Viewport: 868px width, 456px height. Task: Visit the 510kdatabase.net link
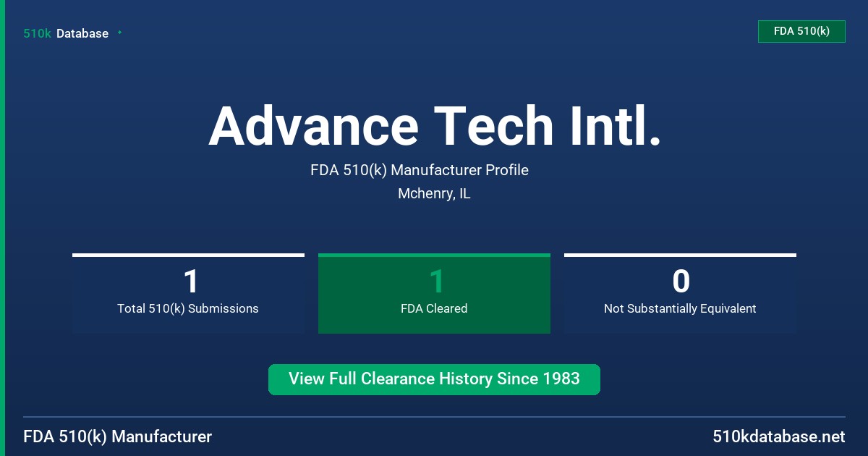[778, 436]
